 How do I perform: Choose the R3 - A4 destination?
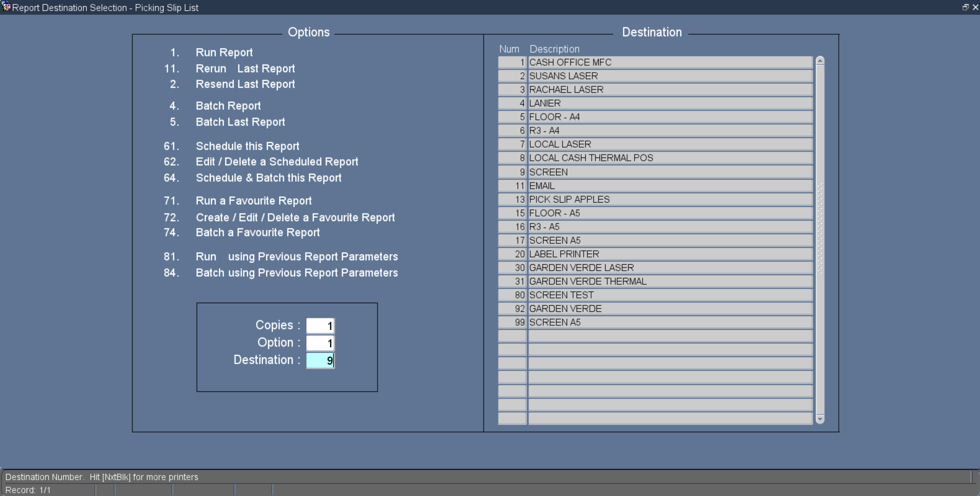tap(670, 131)
